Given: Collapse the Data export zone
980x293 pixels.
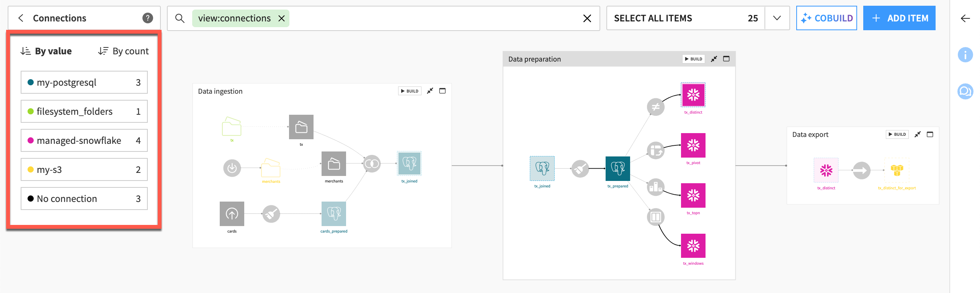Looking at the screenshot, I should click(x=918, y=134).
